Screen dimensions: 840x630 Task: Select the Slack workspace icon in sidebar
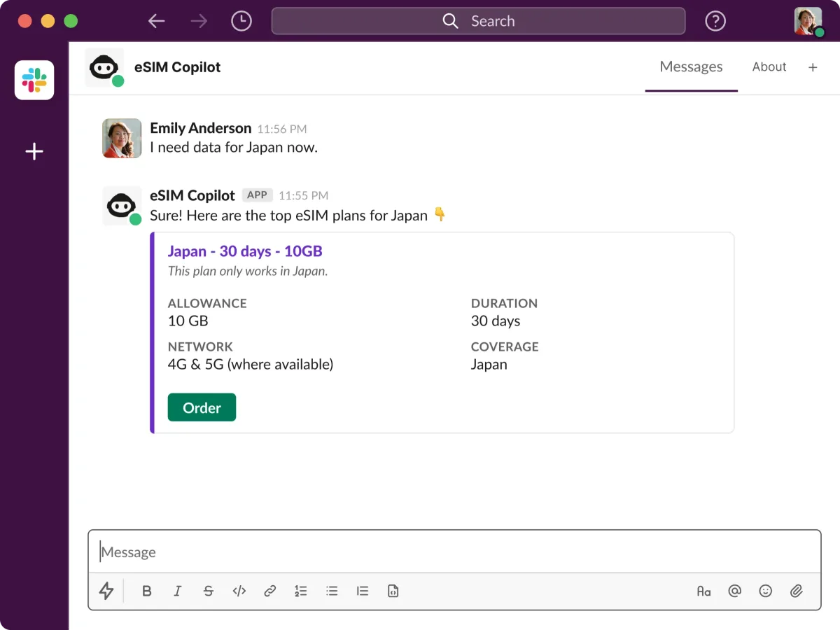(34, 80)
